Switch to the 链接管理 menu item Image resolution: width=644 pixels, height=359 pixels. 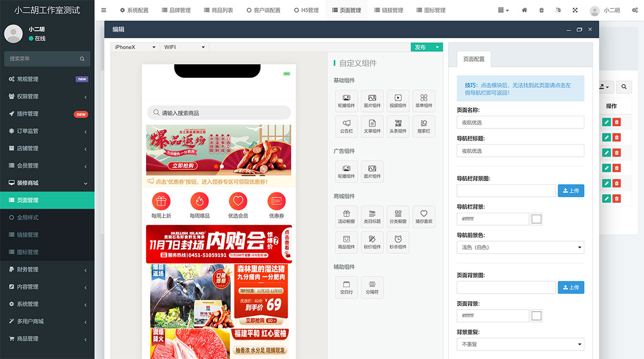click(391, 9)
